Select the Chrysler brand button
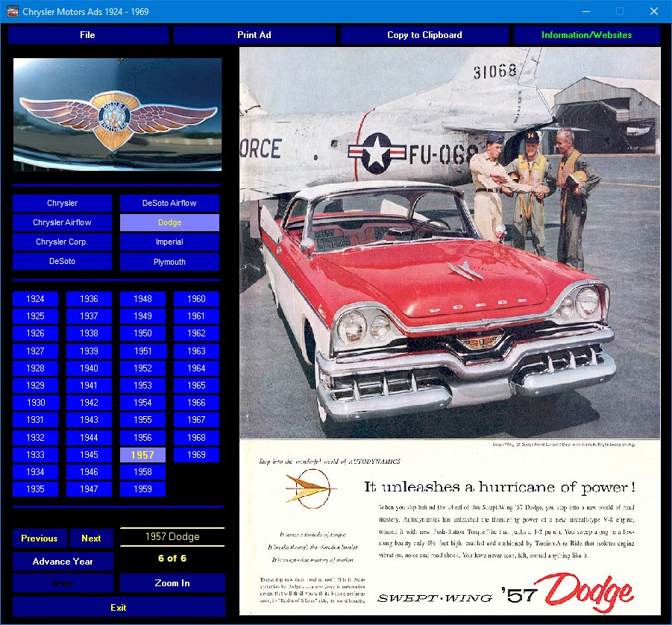Image resolution: width=672 pixels, height=625 pixels. click(62, 203)
